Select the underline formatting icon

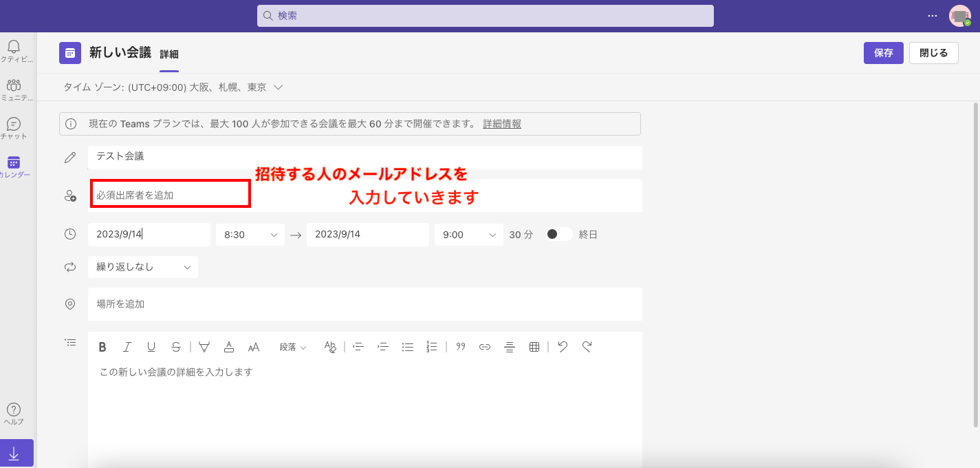pyautogui.click(x=151, y=346)
